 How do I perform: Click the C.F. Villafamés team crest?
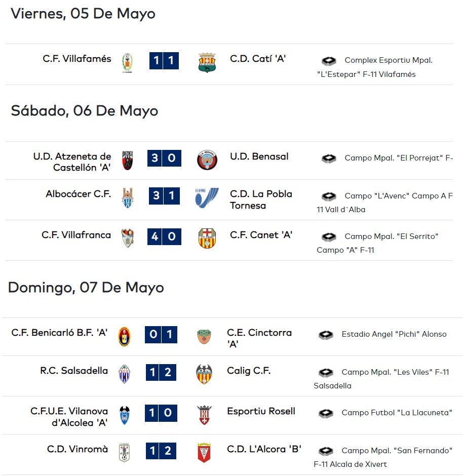click(127, 63)
